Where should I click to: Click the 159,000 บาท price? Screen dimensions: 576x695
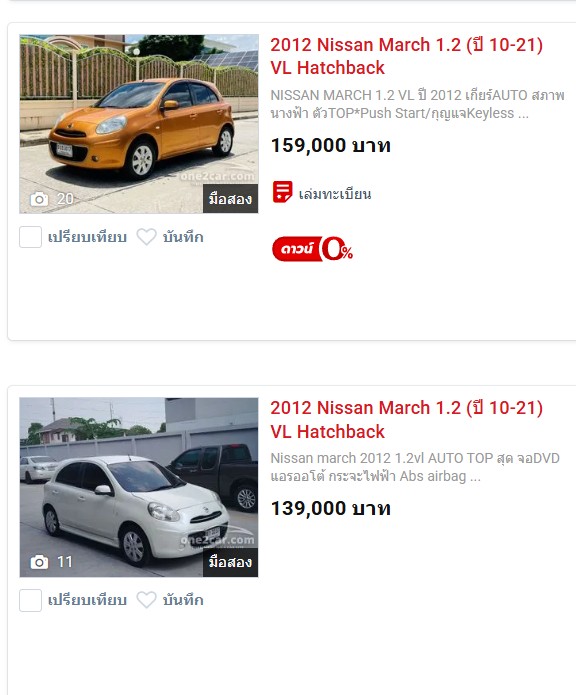coord(331,145)
